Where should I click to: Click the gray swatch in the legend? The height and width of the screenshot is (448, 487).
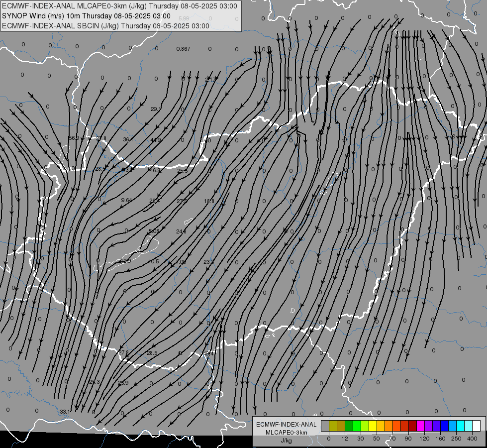[x=325, y=426]
